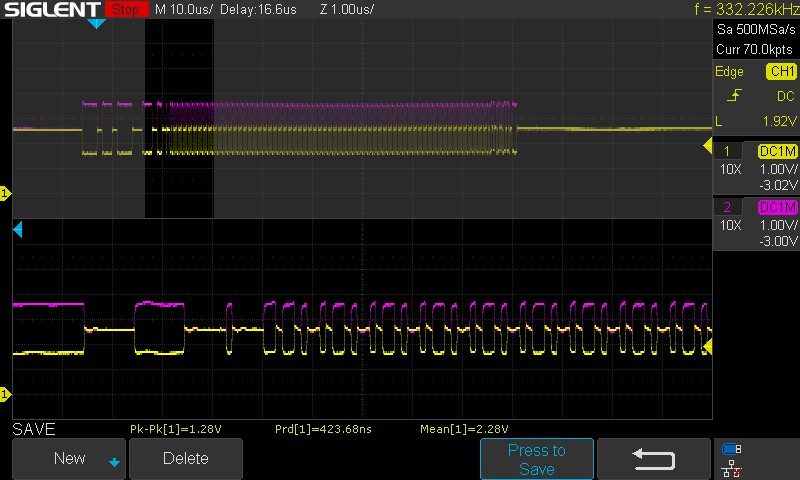The image size is (800, 480).
Task: Click the Mean[1]=2.28V measurement
Action: tap(464, 429)
